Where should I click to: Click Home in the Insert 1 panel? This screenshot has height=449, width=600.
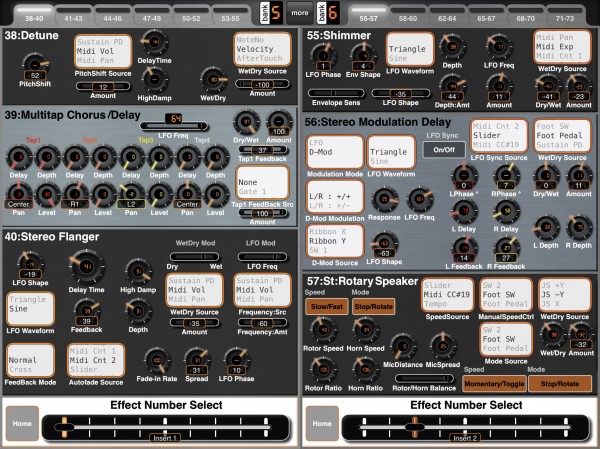click(22, 423)
